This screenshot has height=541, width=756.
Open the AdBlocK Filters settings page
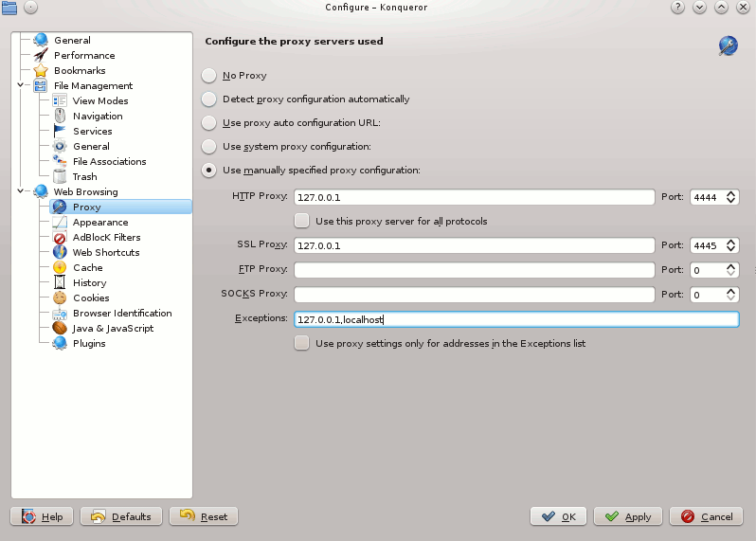coord(106,237)
